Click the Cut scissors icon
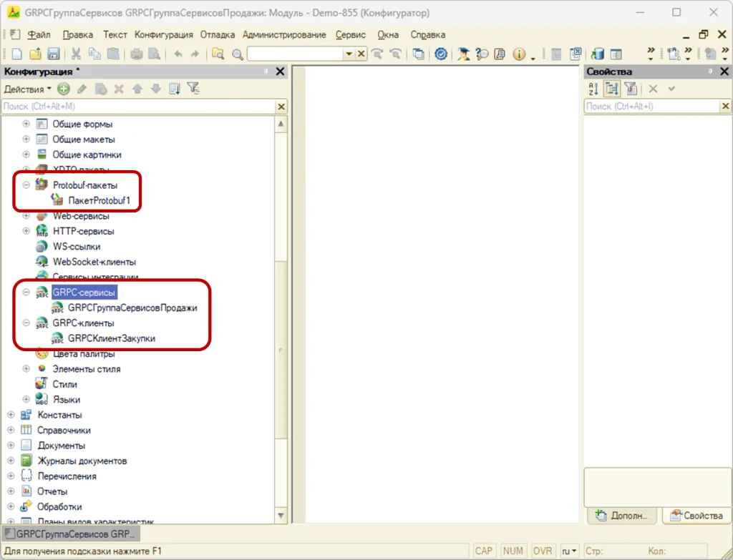 pyautogui.click(x=76, y=54)
